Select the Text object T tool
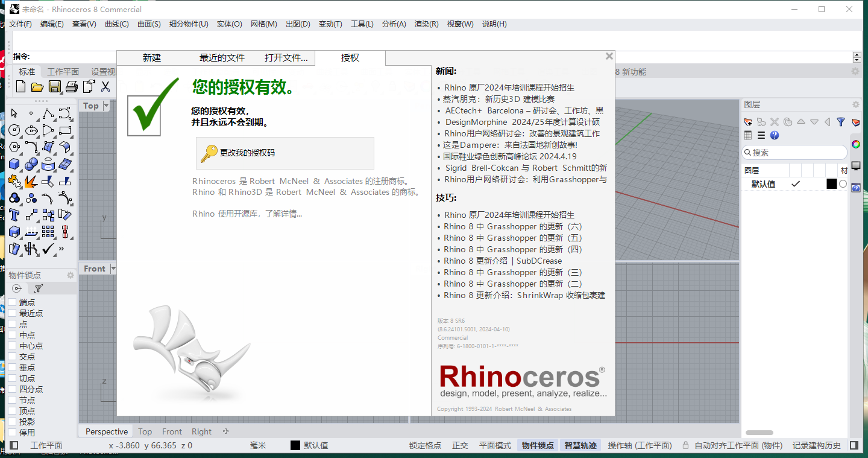 14,215
